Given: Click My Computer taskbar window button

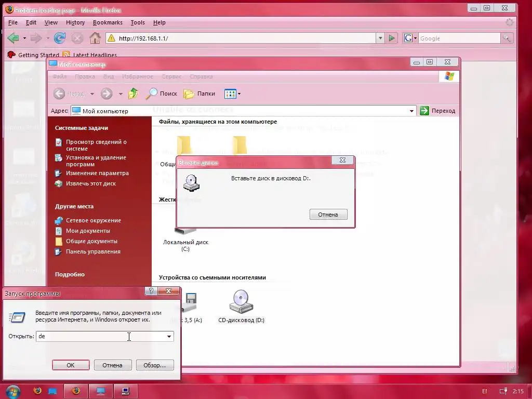Looking at the screenshot, I should click(101, 391).
